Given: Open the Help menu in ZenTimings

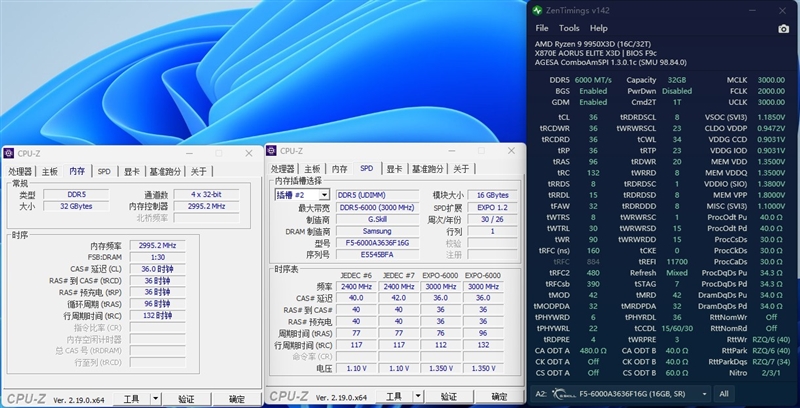Looking at the screenshot, I should (x=598, y=28).
